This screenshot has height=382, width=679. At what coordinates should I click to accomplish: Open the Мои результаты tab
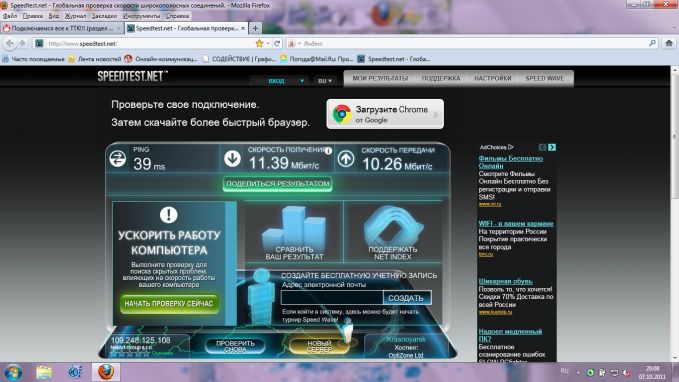point(380,79)
